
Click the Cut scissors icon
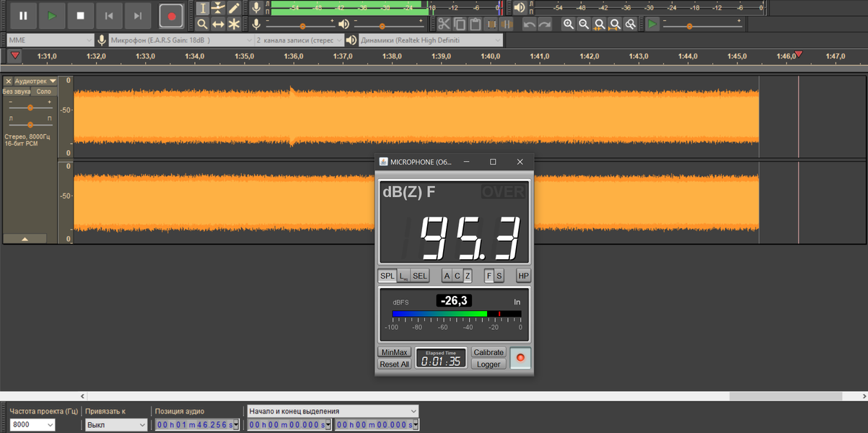(x=444, y=24)
